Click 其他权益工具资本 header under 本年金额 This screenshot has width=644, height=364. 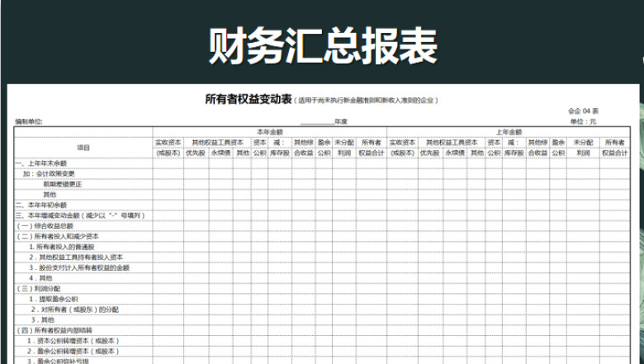pyautogui.click(x=218, y=143)
